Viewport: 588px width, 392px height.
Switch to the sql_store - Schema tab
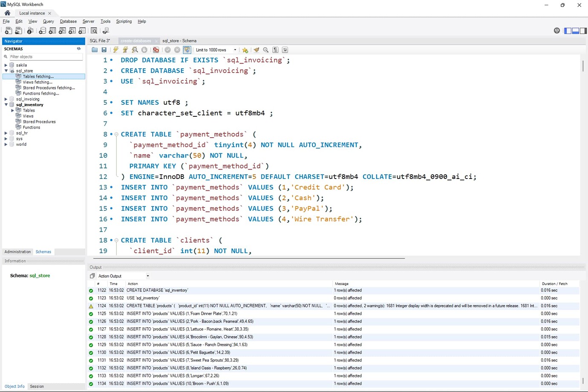[179, 41]
